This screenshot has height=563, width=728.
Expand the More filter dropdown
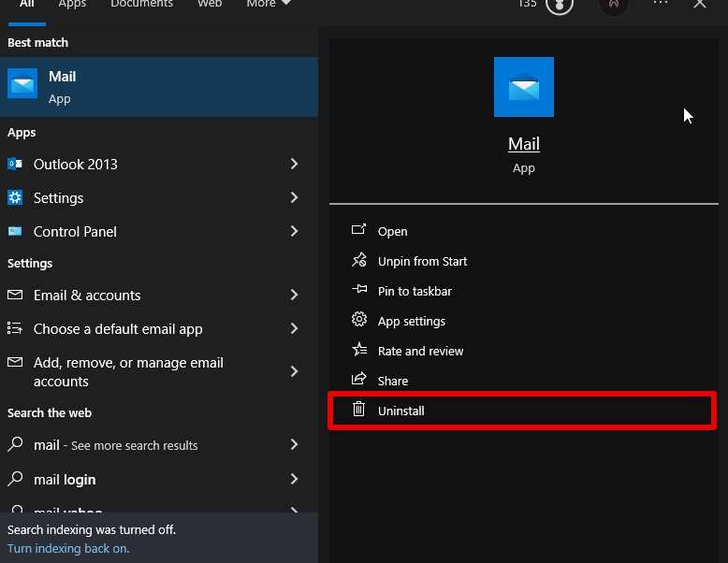(269, 5)
